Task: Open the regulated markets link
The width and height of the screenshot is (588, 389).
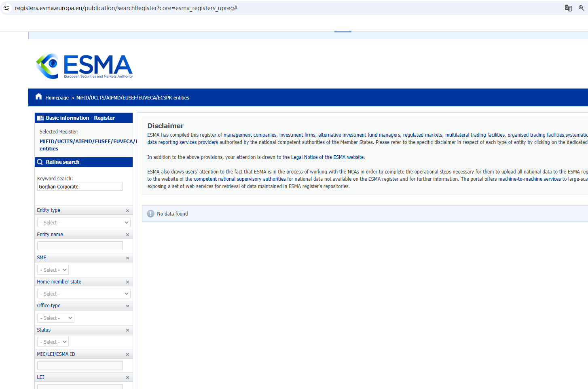Action: [423, 135]
